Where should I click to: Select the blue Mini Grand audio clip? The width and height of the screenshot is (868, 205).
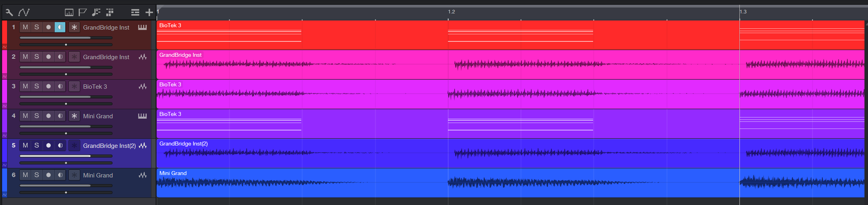pos(510,183)
